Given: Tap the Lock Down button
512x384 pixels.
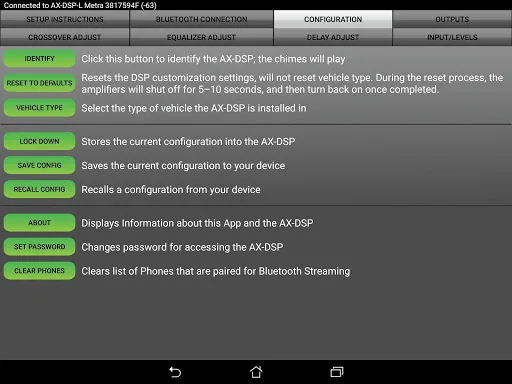Looking at the screenshot, I should click(39, 141).
